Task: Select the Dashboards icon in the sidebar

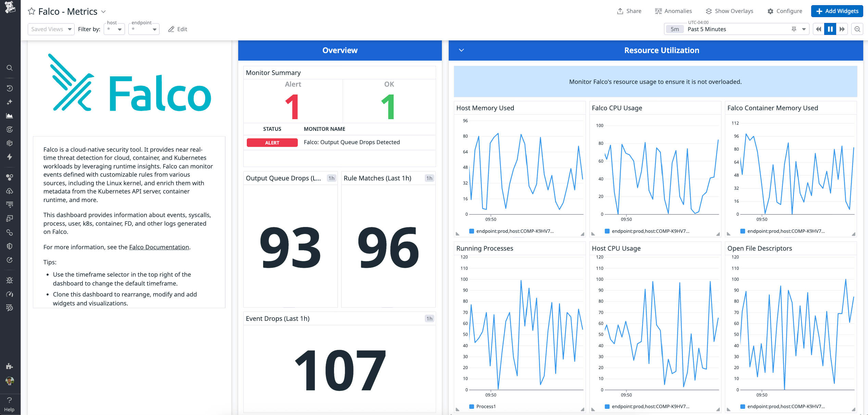Action: (10, 116)
